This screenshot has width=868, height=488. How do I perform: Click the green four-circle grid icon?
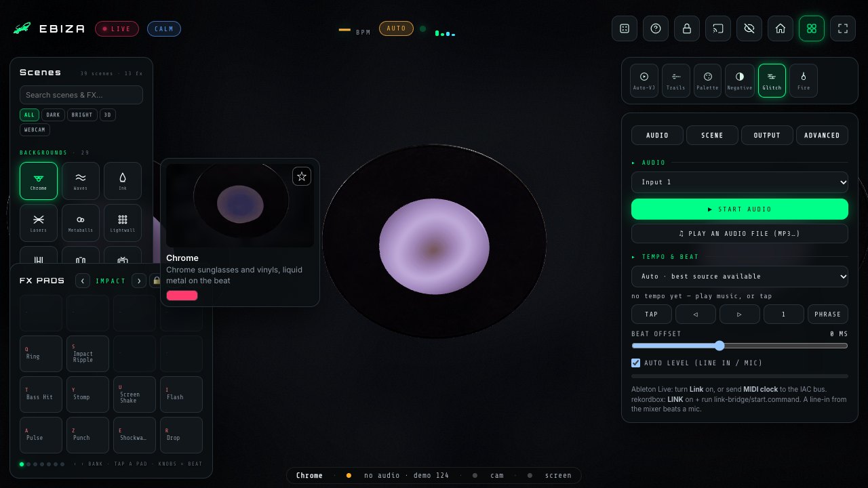pos(812,28)
